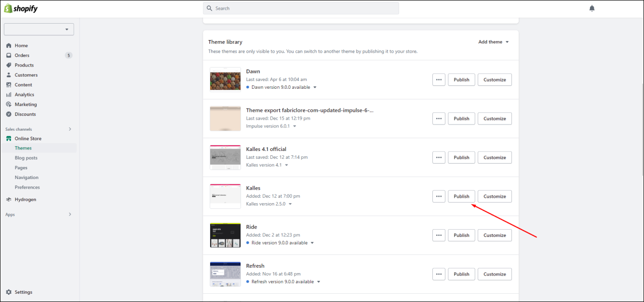The width and height of the screenshot is (644, 302).
Task: Click the Orders sidebar icon
Action: point(9,55)
